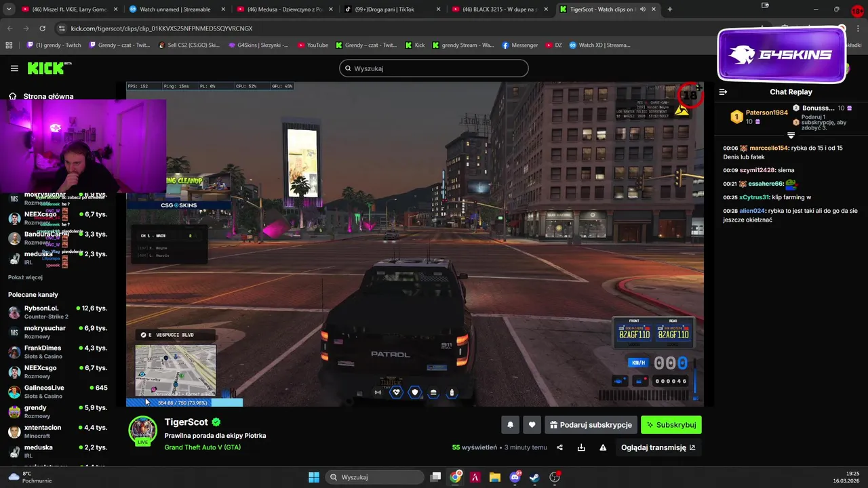The image size is (868, 488).
Task: Click the Windows taskbar search box
Action: point(374,477)
